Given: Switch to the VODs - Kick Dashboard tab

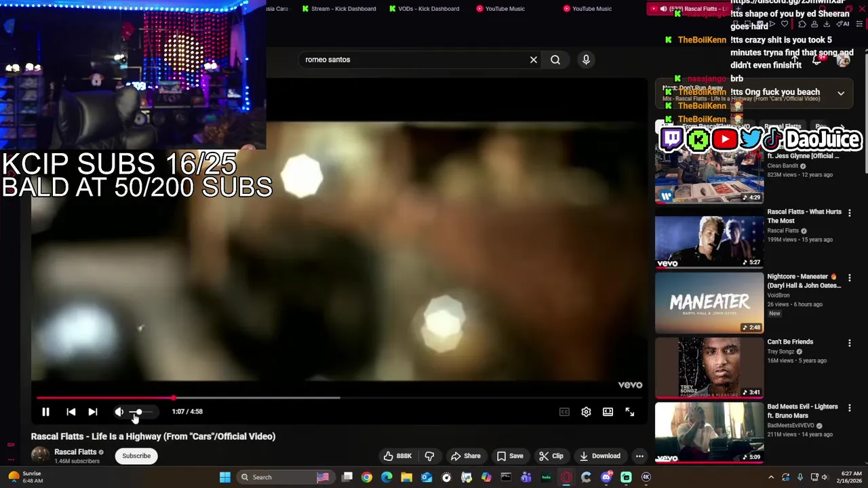Looking at the screenshot, I should click(x=425, y=9).
